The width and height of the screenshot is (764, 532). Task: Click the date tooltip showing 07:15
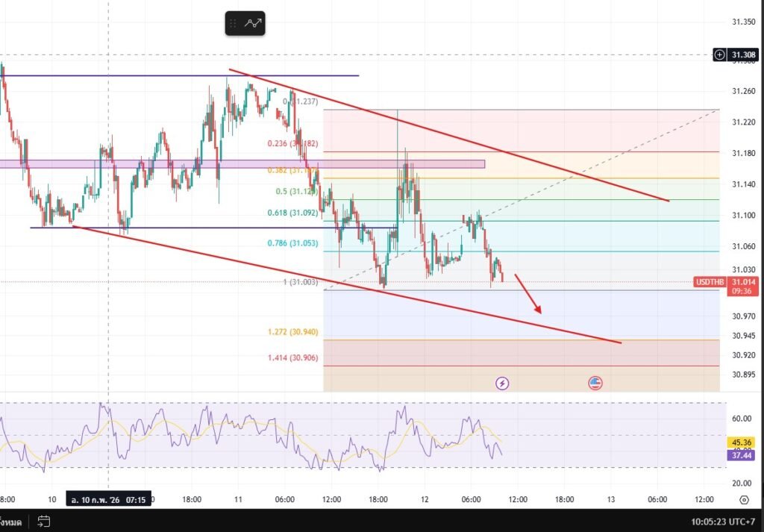point(109,499)
